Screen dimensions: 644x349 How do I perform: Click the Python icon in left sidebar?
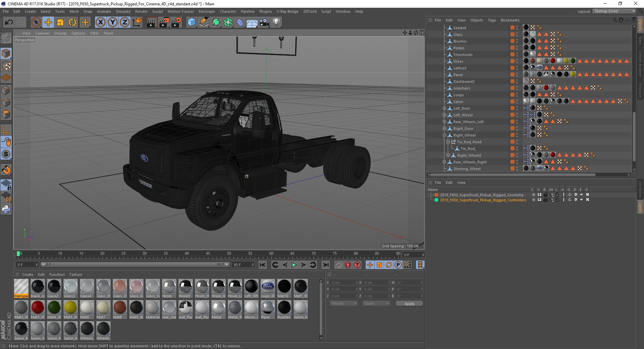(6, 209)
